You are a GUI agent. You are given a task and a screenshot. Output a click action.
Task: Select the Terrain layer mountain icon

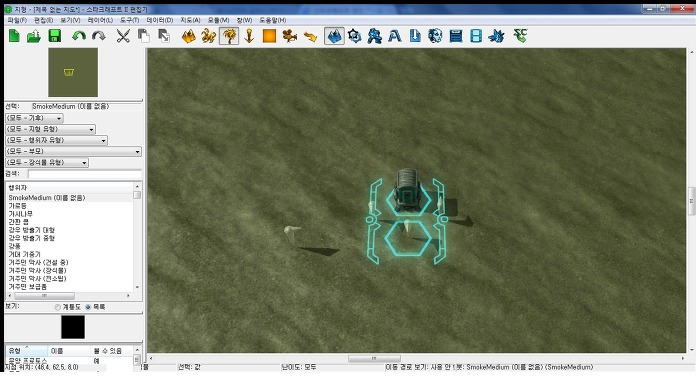click(x=188, y=36)
